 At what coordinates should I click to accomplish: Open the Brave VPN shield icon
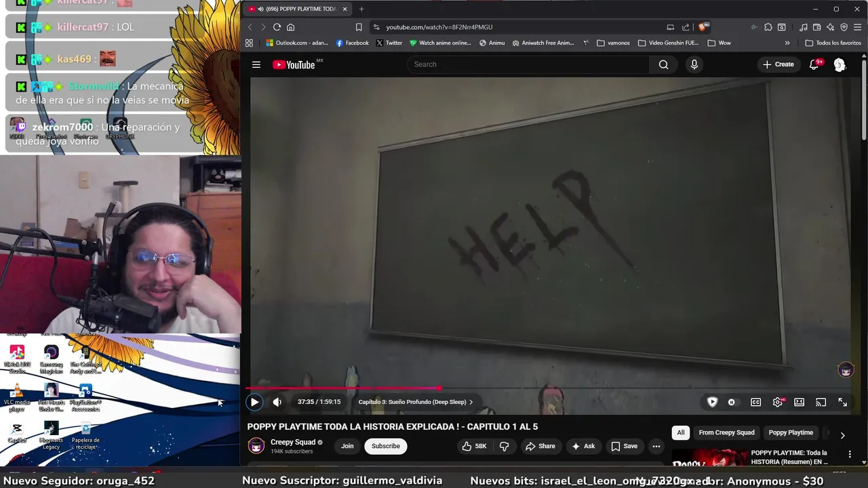844,27
